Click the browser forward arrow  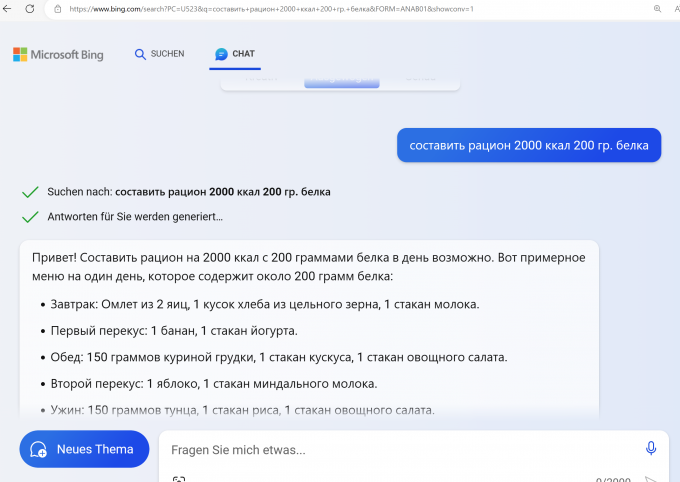coord(5,9)
